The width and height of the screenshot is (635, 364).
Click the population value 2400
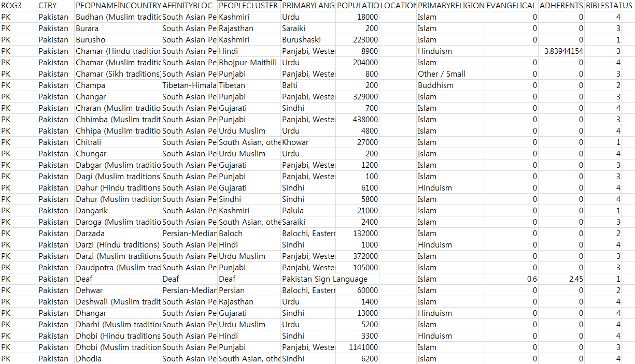coord(357,222)
